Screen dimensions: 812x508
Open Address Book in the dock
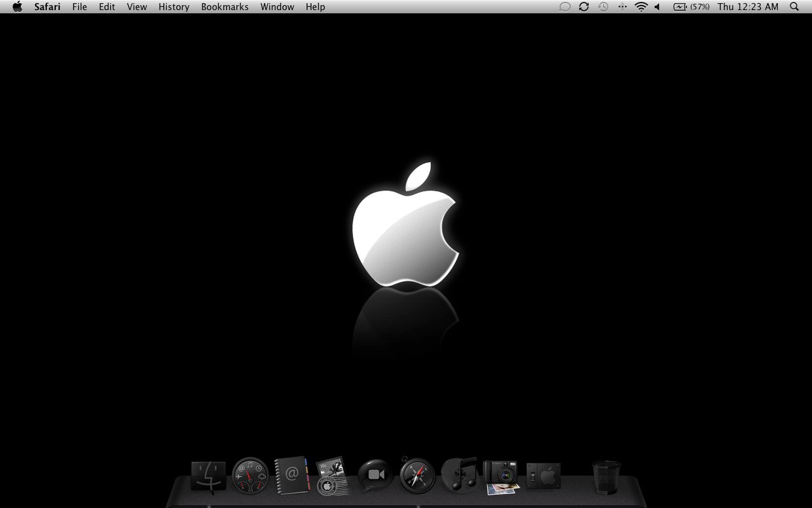click(292, 476)
